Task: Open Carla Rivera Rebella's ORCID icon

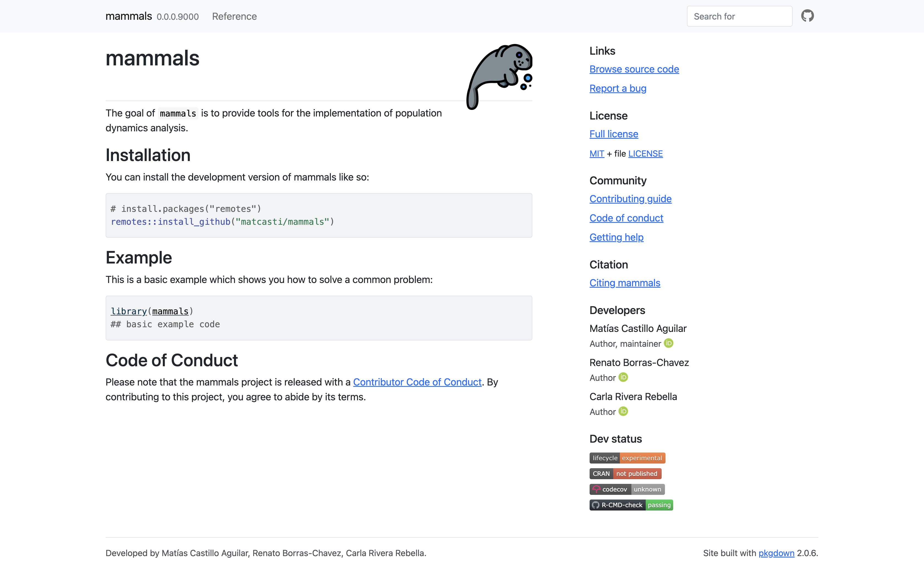Action: (623, 411)
